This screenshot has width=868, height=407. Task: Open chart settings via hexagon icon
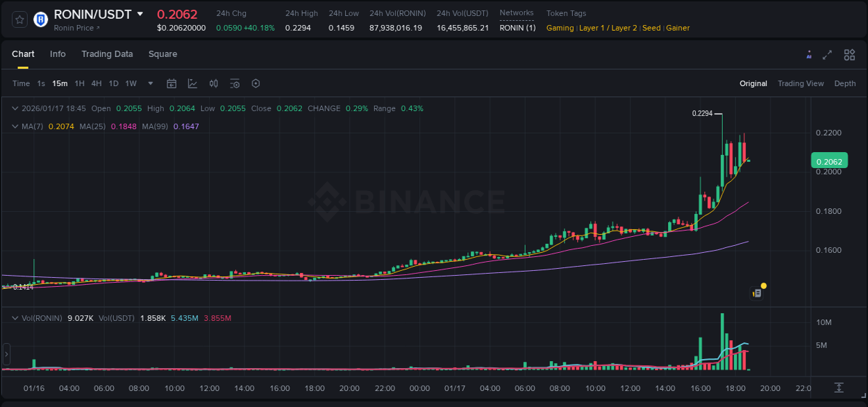[x=256, y=83]
